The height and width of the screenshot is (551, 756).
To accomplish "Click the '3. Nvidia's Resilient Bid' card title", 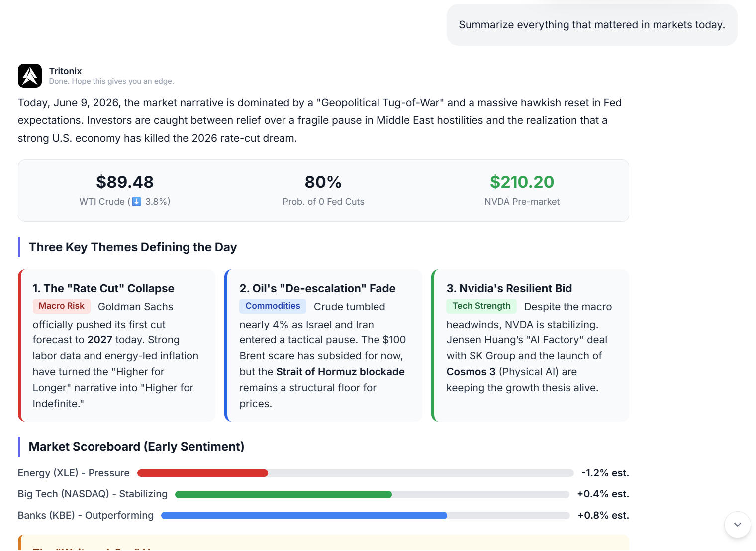I will [x=509, y=289].
